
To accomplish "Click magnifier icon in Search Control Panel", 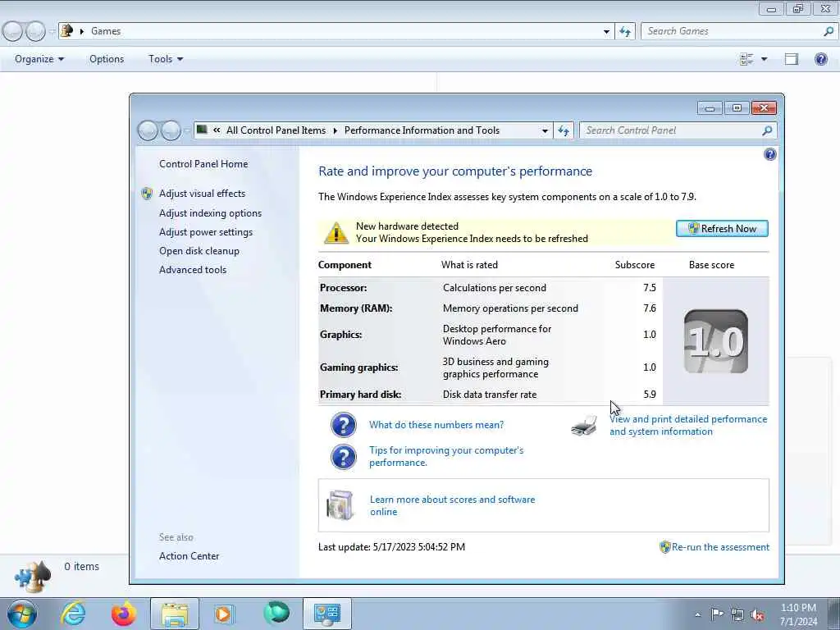I will [x=767, y=130].
